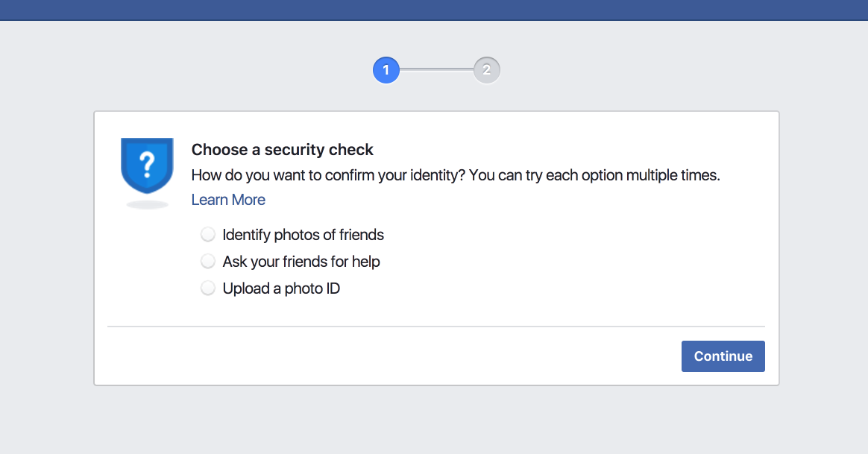Screen dimensions: 868x454
Task: Select the Identify photos of friends radio button
Action: pyautogui.click(x=208, y=235)
